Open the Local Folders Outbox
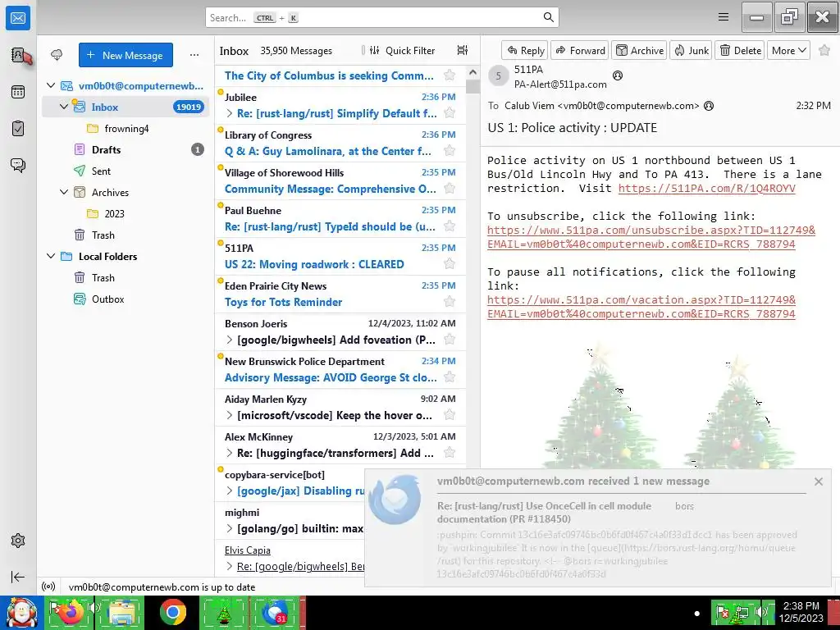The image size is (840, 630). 126,299
